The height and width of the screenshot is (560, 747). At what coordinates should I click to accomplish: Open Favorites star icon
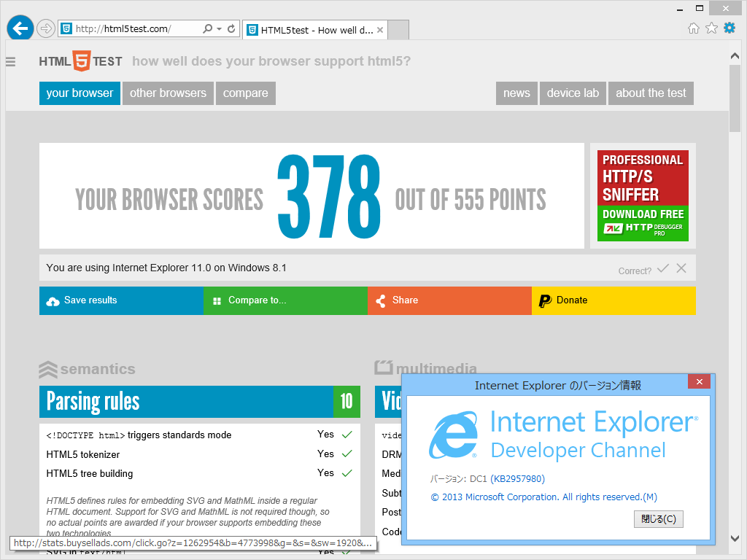(x=711, y=28)
